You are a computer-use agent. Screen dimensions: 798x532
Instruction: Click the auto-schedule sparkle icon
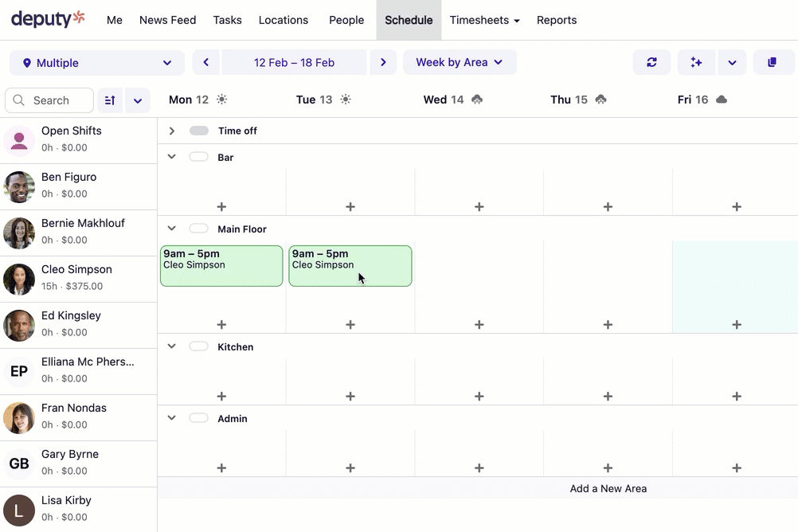(x=696, y=62)
